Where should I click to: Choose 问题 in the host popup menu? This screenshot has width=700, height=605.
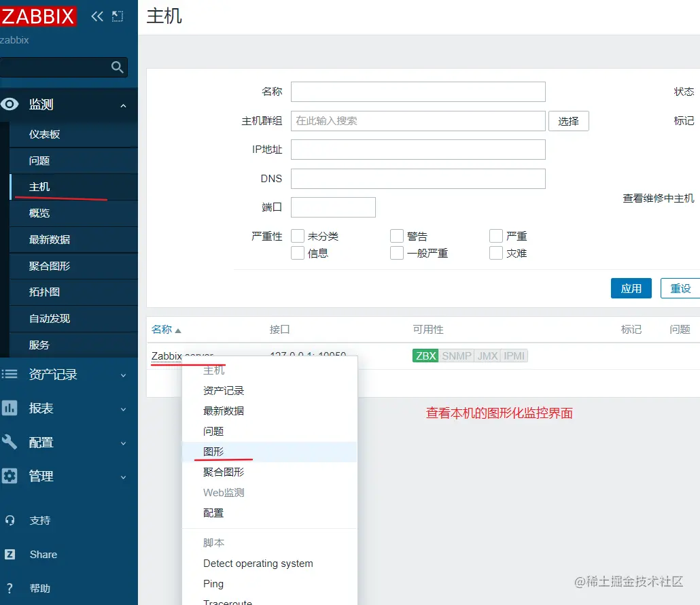pos(270,431)
